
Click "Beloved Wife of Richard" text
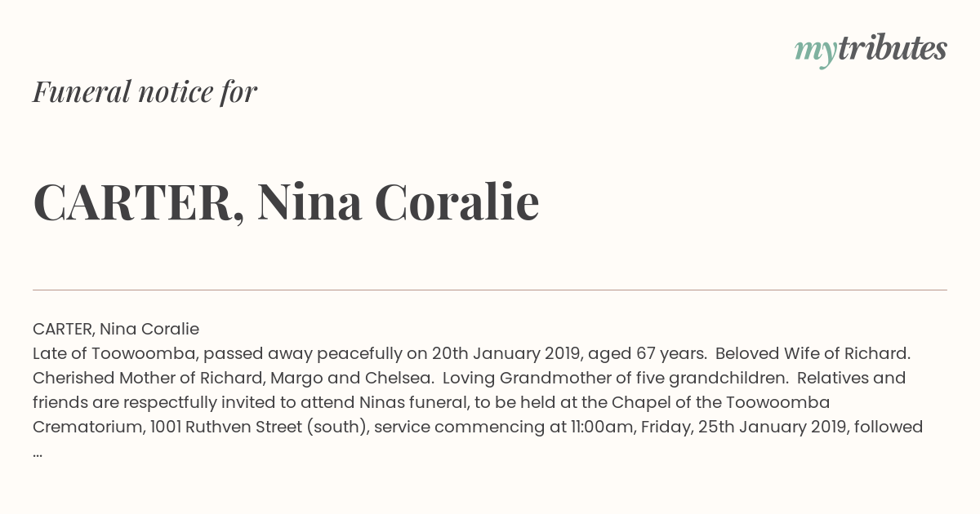click(x=813, y=353)
